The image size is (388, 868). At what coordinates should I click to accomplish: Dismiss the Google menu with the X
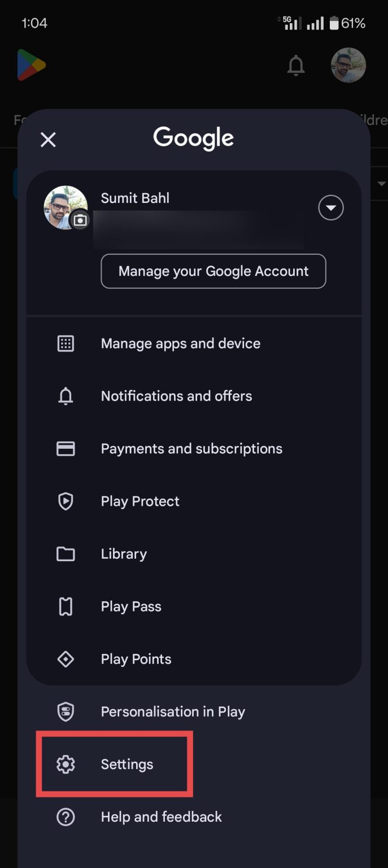[x=47, y=140]
